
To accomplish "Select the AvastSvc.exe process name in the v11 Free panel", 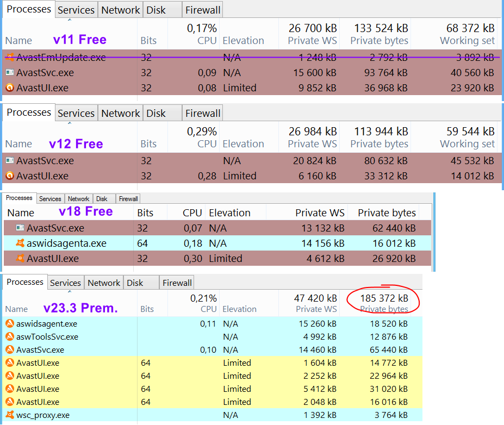I will (x=45, y=73).
